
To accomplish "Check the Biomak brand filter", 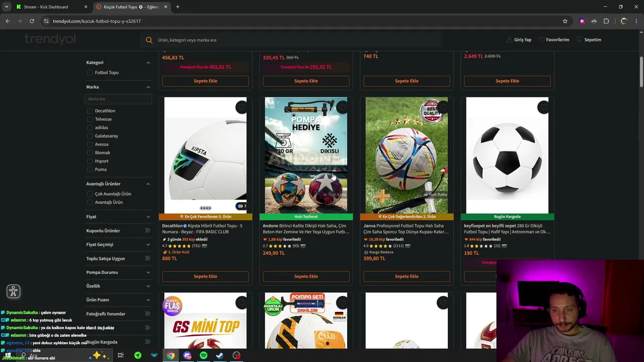I will (x=90, y=153).
